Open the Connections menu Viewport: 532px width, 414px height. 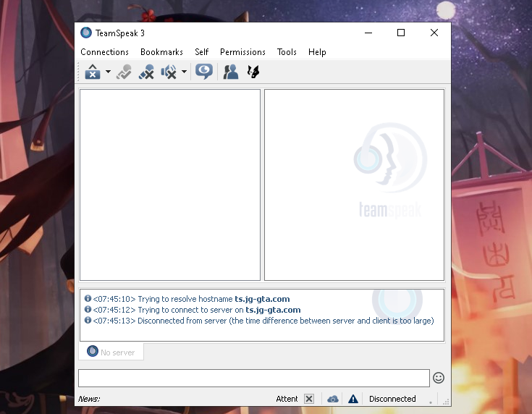tap(104, 52)
